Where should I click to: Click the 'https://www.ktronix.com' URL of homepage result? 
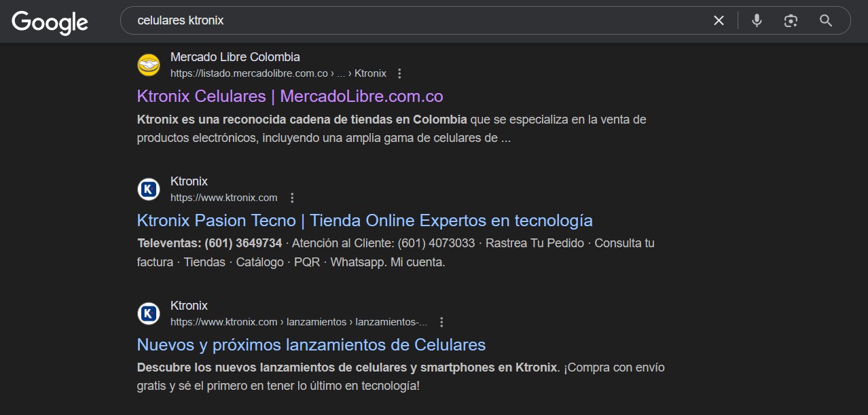224,198
